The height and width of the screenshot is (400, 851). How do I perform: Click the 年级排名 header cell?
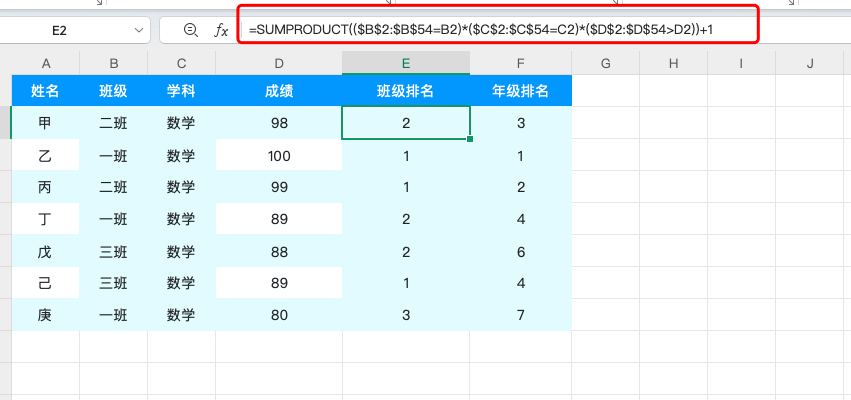pyautogui.click(x=520, y=91)
